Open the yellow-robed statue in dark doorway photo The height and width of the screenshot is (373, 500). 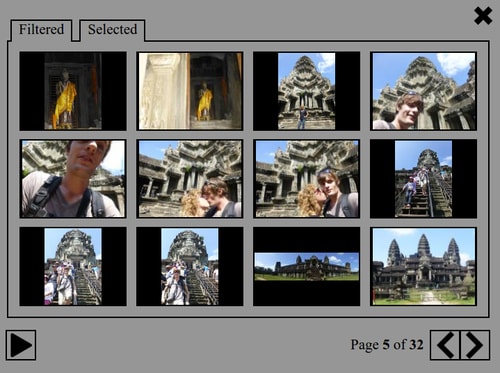(x=73, y=91)
